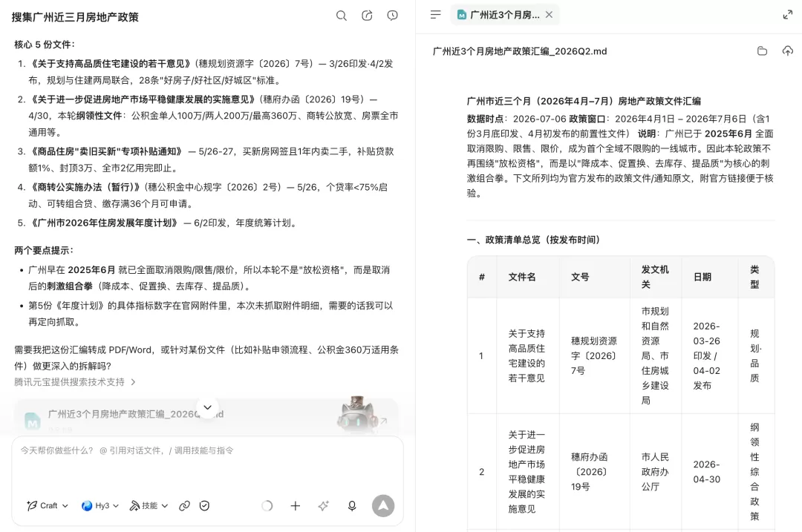The image size is (802, 532).
Task: Click the 发文机关 column header
Action: [655, 277]
